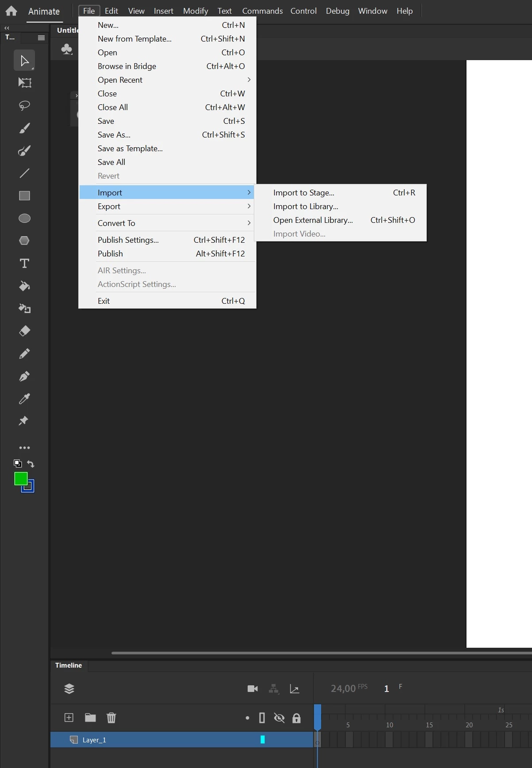Select the Layer_1 layer row

pos(182,740)
